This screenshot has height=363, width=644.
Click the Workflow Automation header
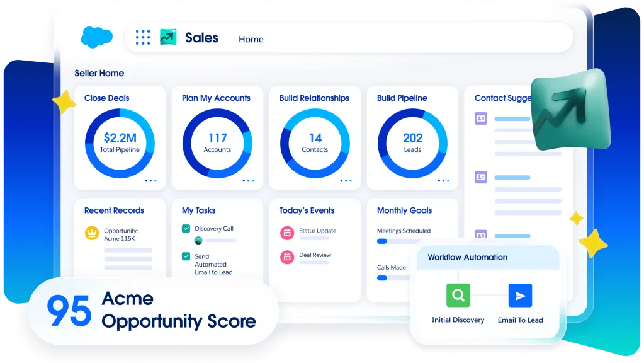488,258
